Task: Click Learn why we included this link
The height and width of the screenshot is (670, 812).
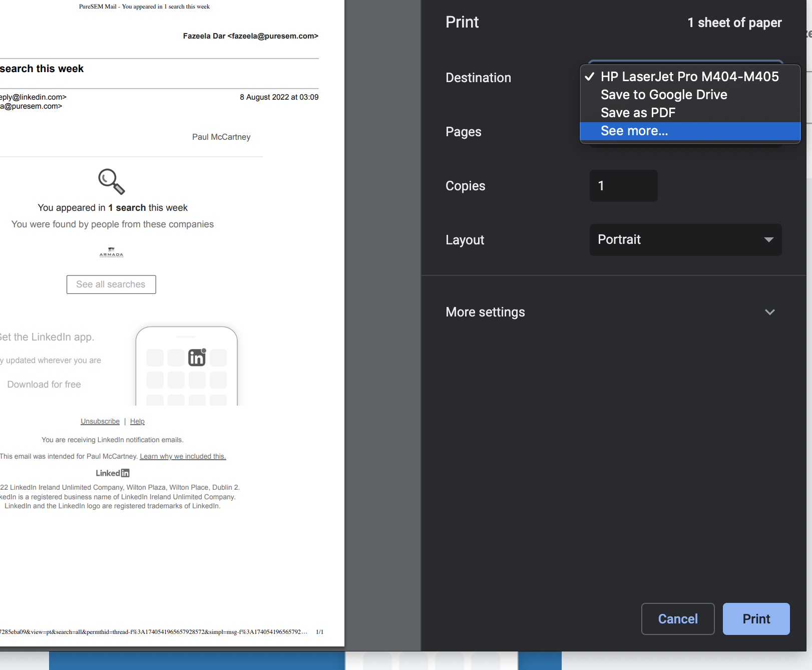Action: click(x=183, y=456)
